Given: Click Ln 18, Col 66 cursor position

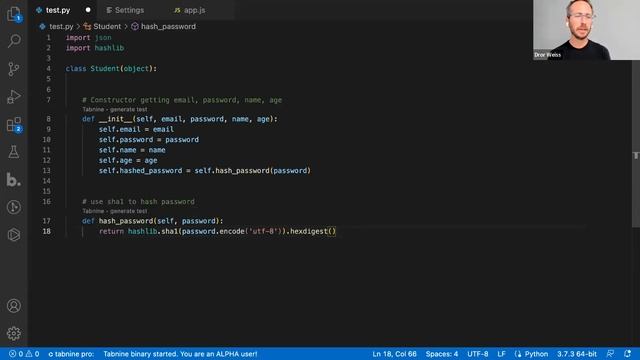Looking at the screenshot, I should coord(394,354).
